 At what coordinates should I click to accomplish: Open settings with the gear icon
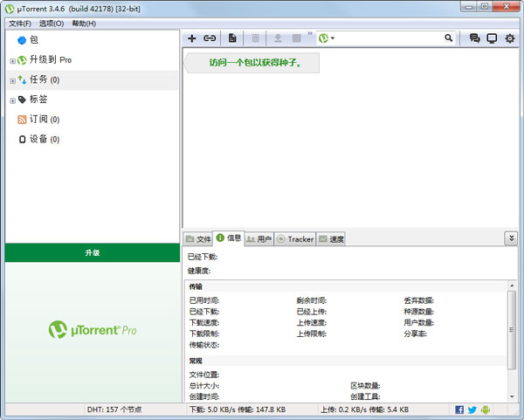tap(510, 38)
